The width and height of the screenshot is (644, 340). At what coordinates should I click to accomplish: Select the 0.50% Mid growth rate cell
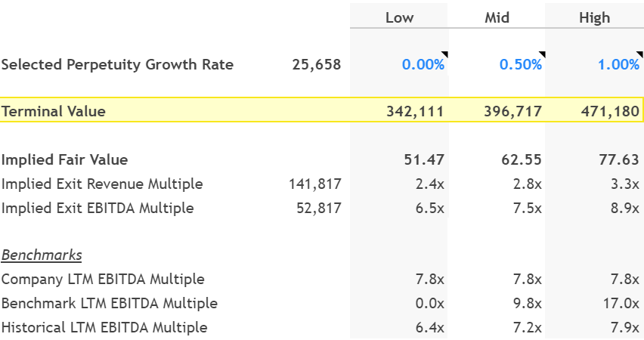497,64
